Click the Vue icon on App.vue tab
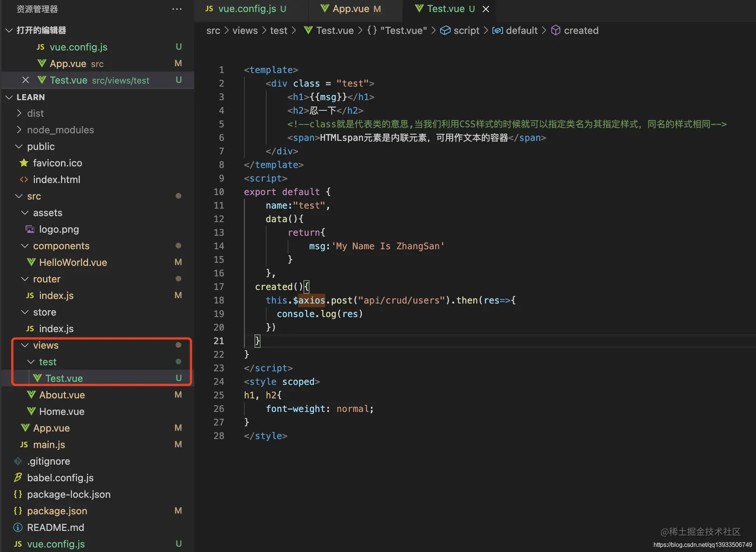The height and width of the screenshot is (552, 756). 324,8
